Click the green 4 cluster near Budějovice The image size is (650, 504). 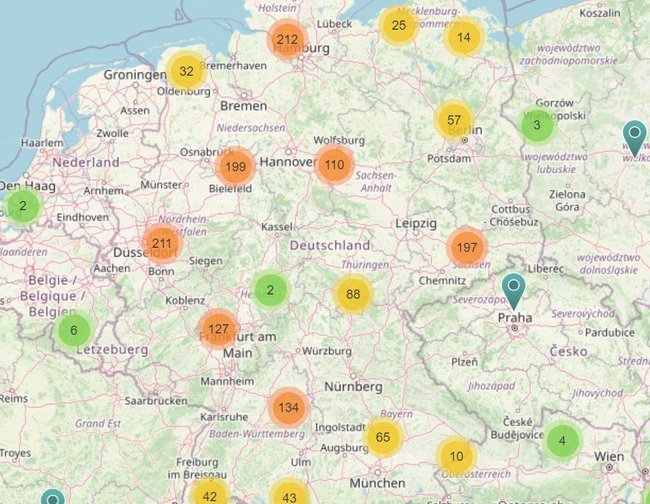click(x=562, y=440)
